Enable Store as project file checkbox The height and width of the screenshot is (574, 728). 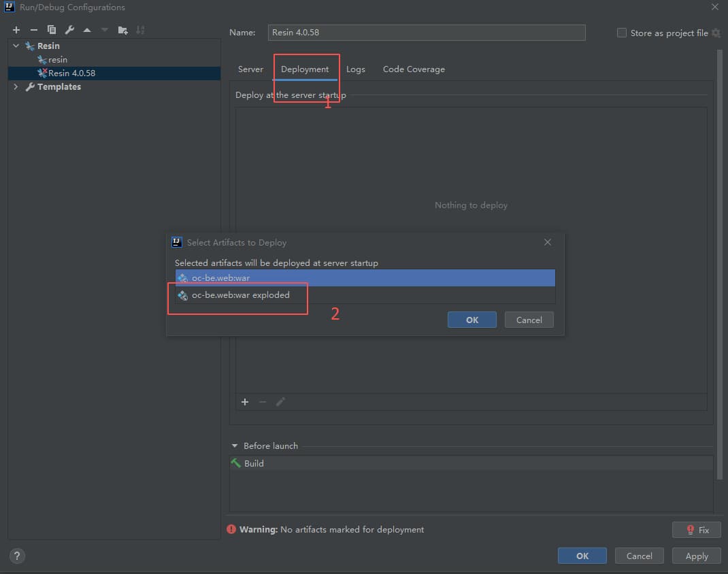[621, 33]
